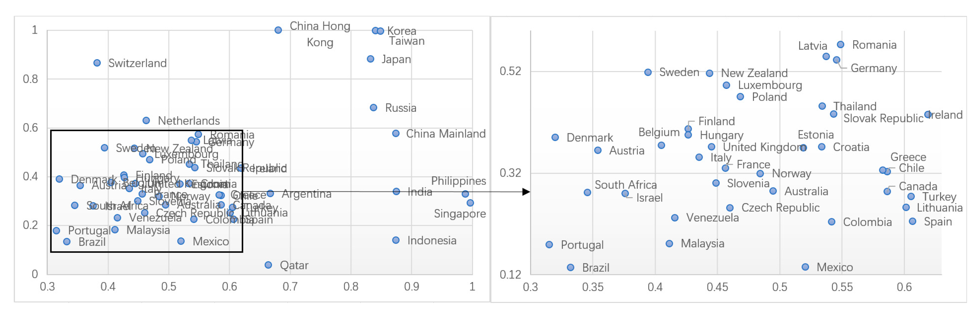The image size is (980, 318).
Task: Click the 0.52 y-axis label
Action: pyautogui.click(x=510, y=71)
